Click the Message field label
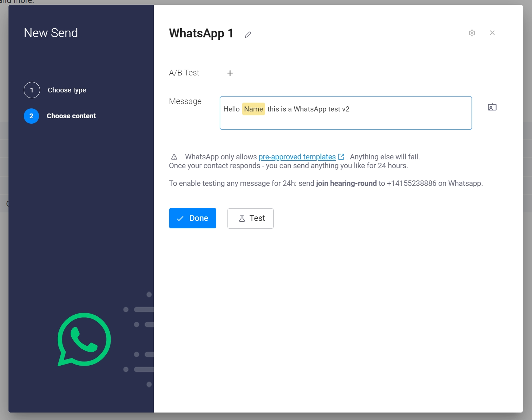Image resolution: width=532 pixels, height=420 pixels. pyautogui.click(x=185, y=101)
